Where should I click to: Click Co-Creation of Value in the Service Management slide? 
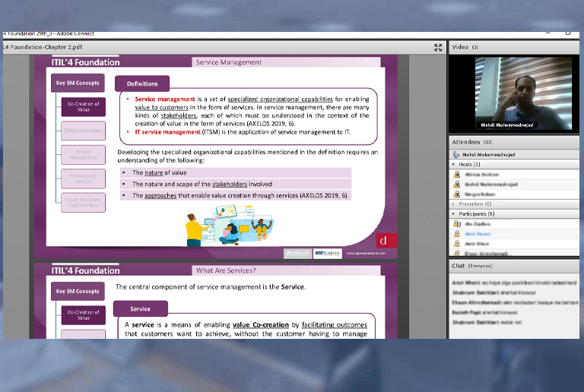[84, 107]
